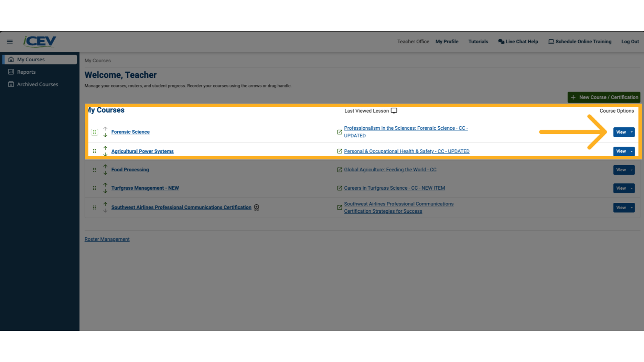Click View button for Turfgrass Management
The width and height of the screenshot is (644, 362).
pyautogui.click(x=621, y=188)
